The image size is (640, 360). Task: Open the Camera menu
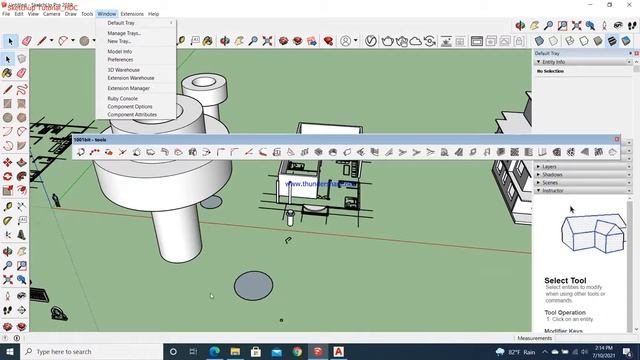point(51,14)
